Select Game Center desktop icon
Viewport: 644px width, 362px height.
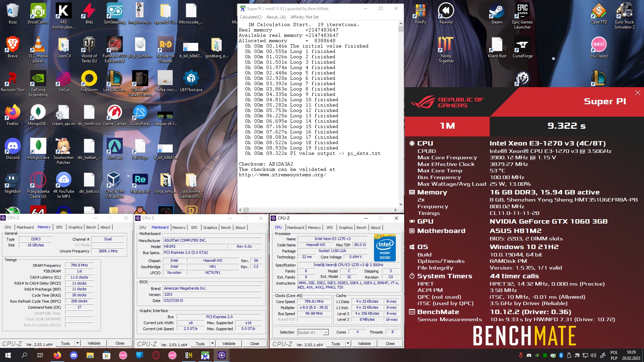(x=114, y=115)
